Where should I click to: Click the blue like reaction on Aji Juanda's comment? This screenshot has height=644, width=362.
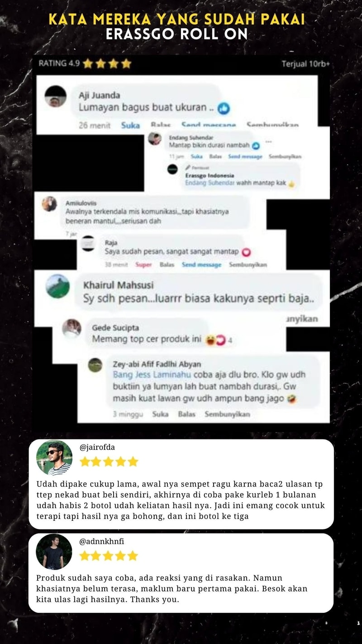224,108
